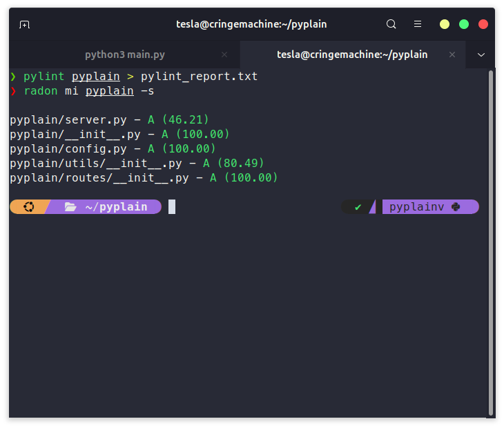Click the folder icon in the prompt
504x428 pixels.
(70, 206)
